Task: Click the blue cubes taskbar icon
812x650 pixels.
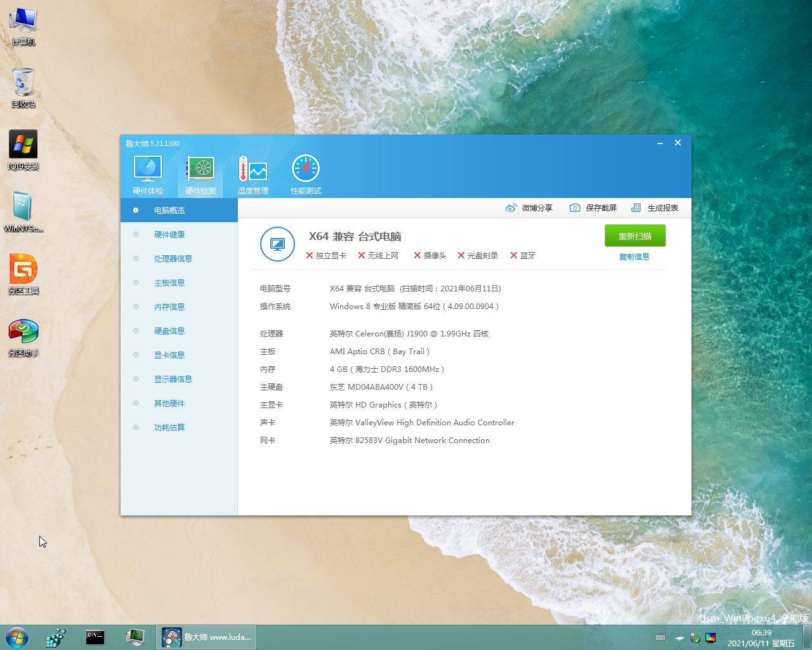Action: [56, 637]
